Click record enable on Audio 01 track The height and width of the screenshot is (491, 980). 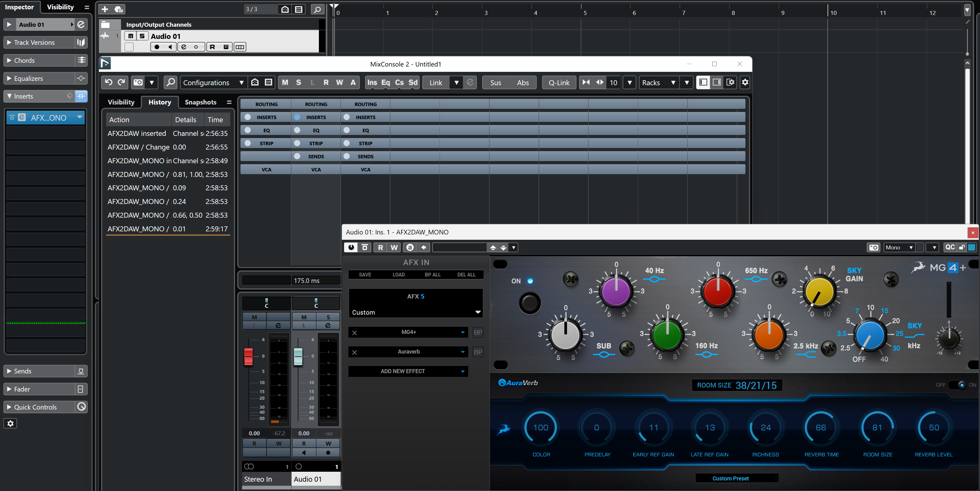point(157,47)
